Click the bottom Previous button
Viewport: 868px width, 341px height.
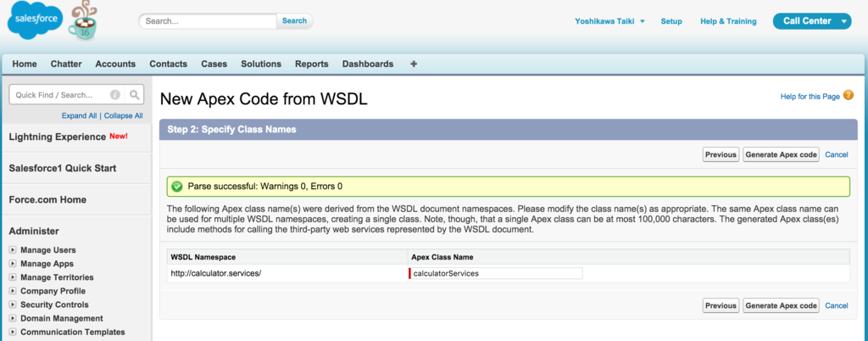721,305
